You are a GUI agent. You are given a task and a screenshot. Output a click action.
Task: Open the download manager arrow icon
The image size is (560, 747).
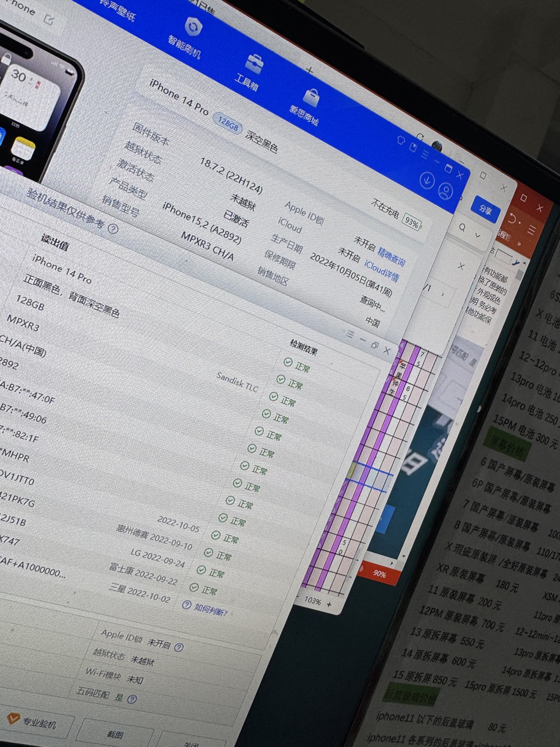[427, 180]
